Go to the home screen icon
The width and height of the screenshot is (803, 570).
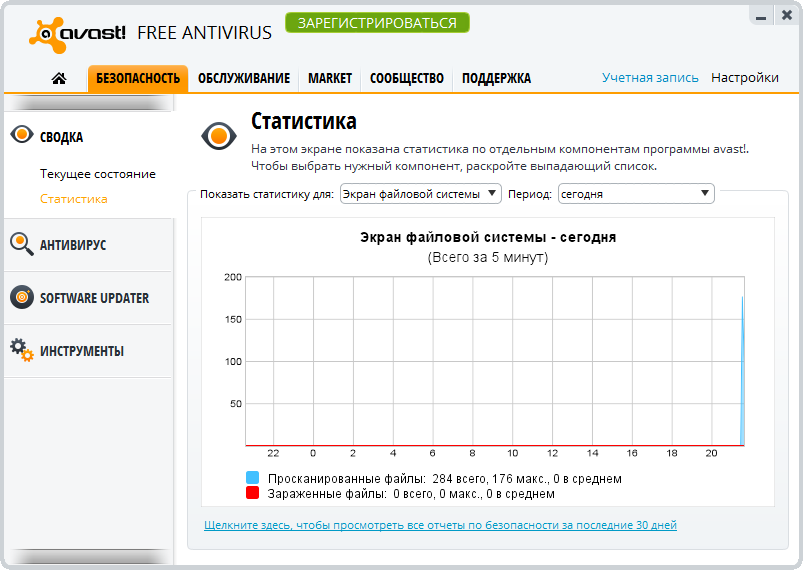(59, 78)
